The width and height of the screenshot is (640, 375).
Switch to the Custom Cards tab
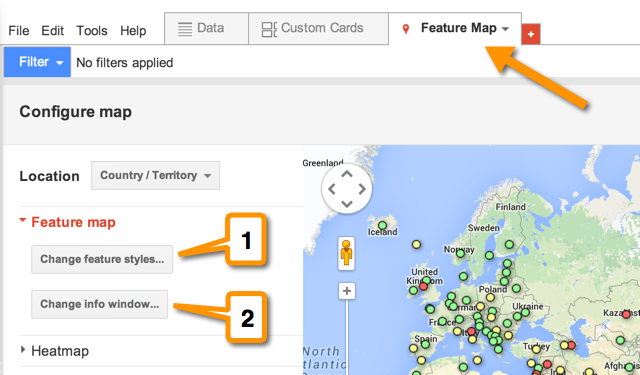pos(318,28)
